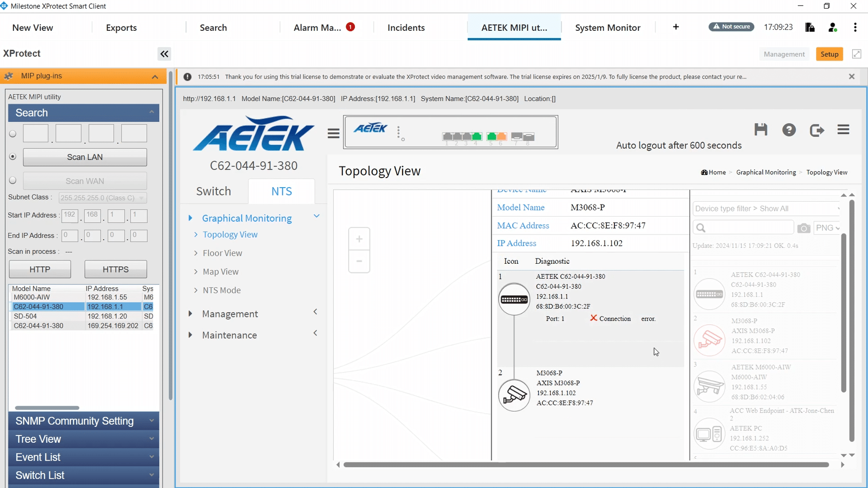Click the AETEK switch port panel image
868x488 pixels.
pyautogui.click(x=451, y=132)
